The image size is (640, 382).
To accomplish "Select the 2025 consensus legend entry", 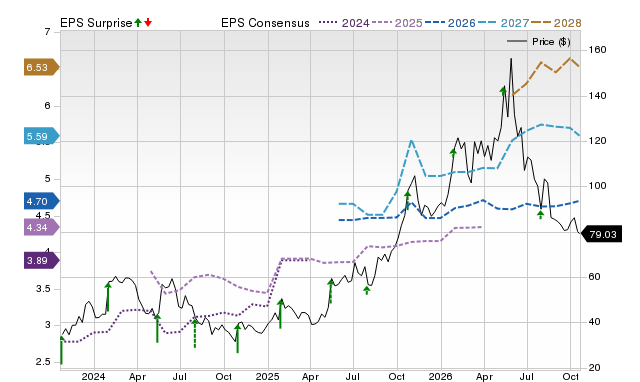I will pos(397,23).
